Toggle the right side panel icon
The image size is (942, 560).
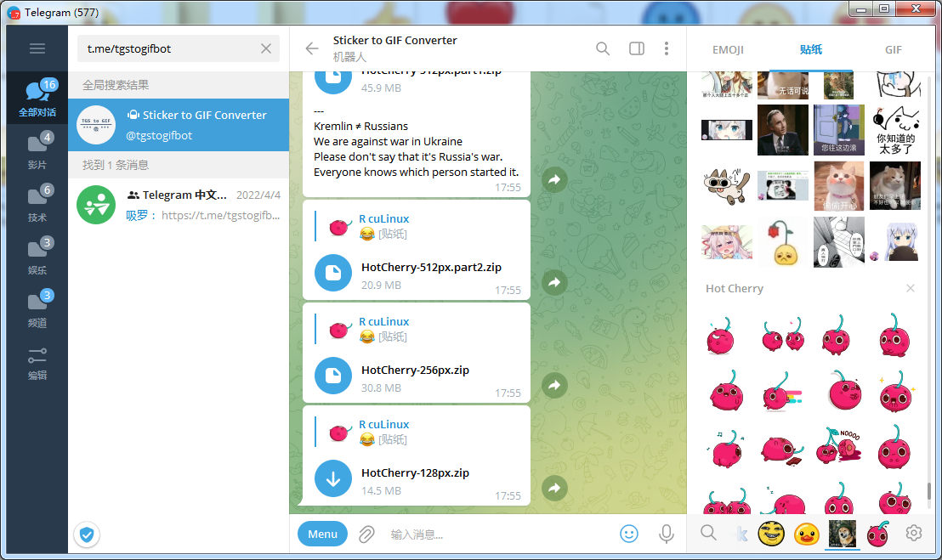click(x=637, y=48)
